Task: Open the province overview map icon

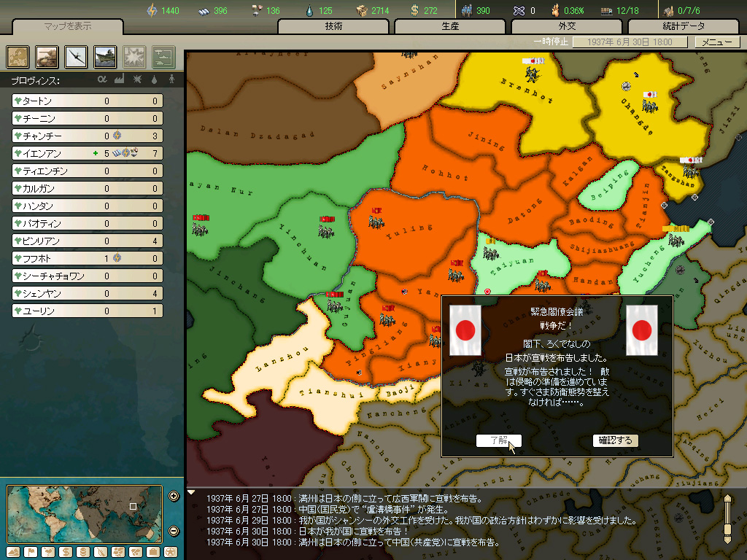Action: point(18,57)
